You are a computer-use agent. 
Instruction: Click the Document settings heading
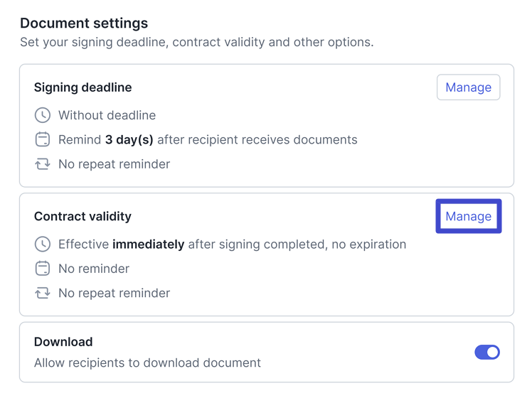coord(84,23)
